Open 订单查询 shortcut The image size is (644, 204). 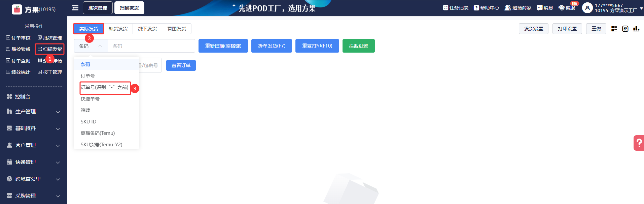coord(18,61)
